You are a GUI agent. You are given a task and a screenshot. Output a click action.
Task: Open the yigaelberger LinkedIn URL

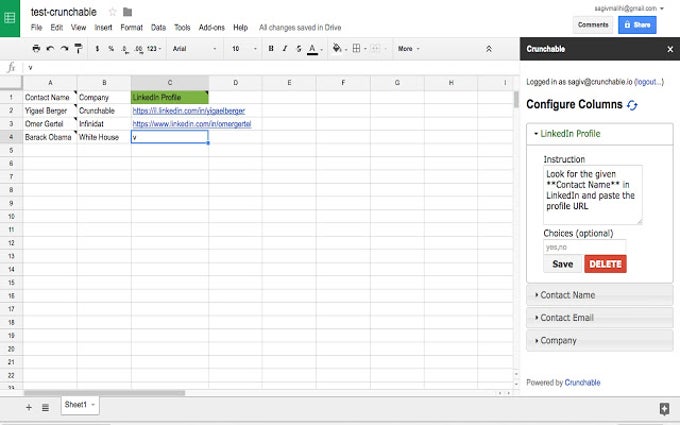coord(189,111)
